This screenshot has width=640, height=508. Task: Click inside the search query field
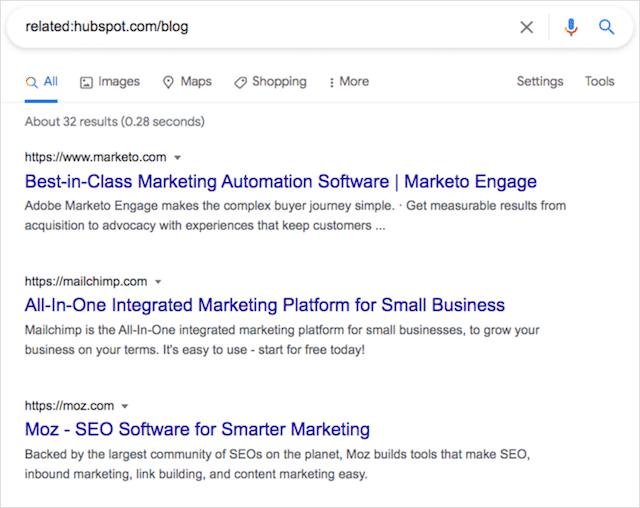(x=260, y=27)
